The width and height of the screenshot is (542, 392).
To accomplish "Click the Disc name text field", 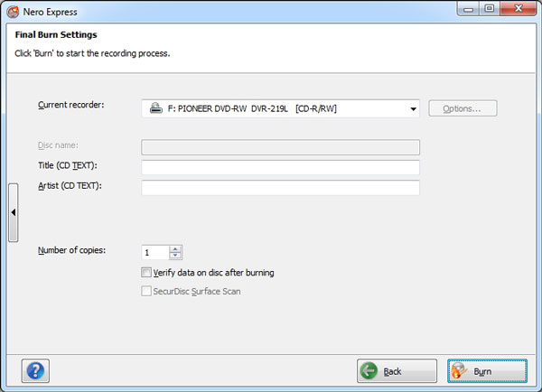I will point(280,147).
